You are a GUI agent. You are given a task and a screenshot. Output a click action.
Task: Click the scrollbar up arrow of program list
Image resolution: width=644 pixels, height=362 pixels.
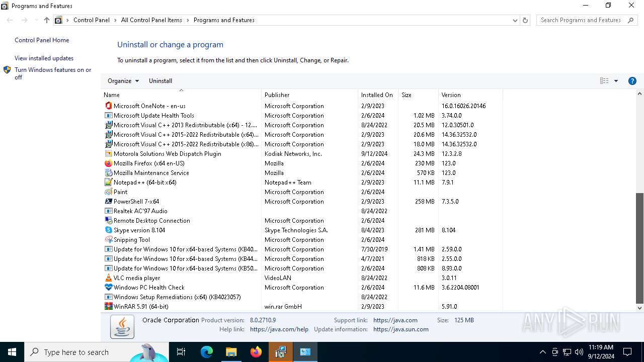[x=640, y=94]
